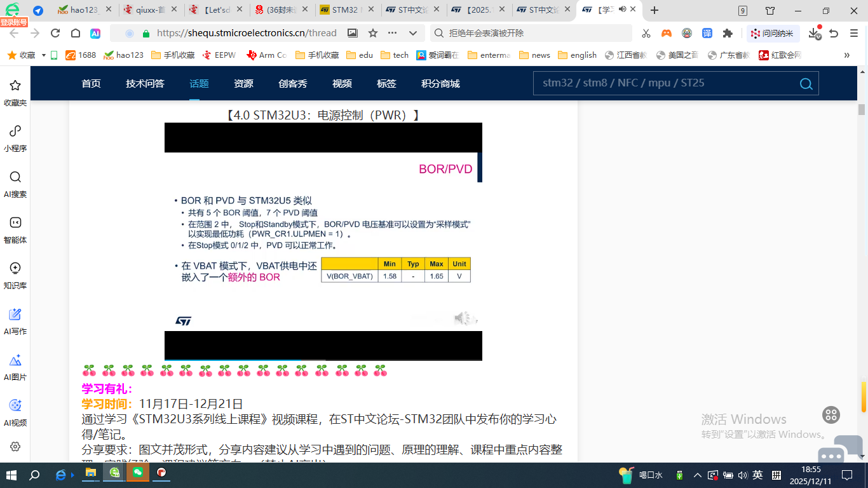Click the forum search magnifier icon
Screen dimensions: 868x488
(x=806, y=84)
